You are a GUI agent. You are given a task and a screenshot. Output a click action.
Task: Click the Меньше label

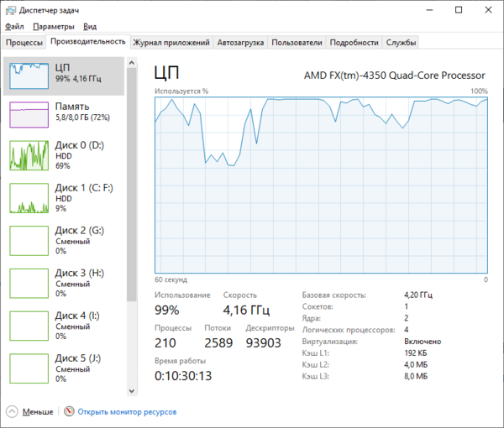click(38, 411)
